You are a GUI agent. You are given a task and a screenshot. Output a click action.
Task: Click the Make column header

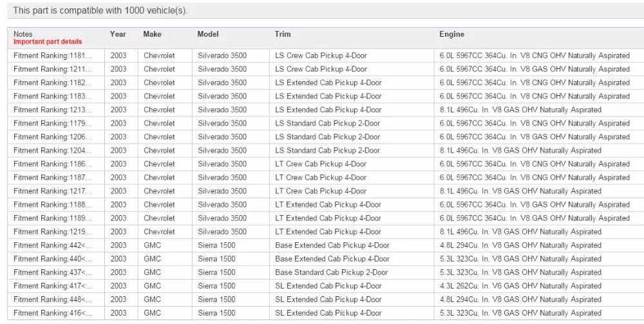click(153, 34)
